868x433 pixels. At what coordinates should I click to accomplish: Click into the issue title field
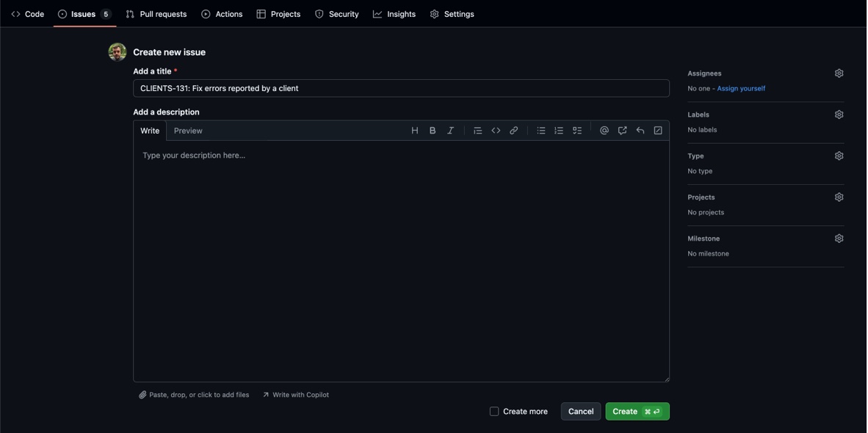[x=401, y=89]
